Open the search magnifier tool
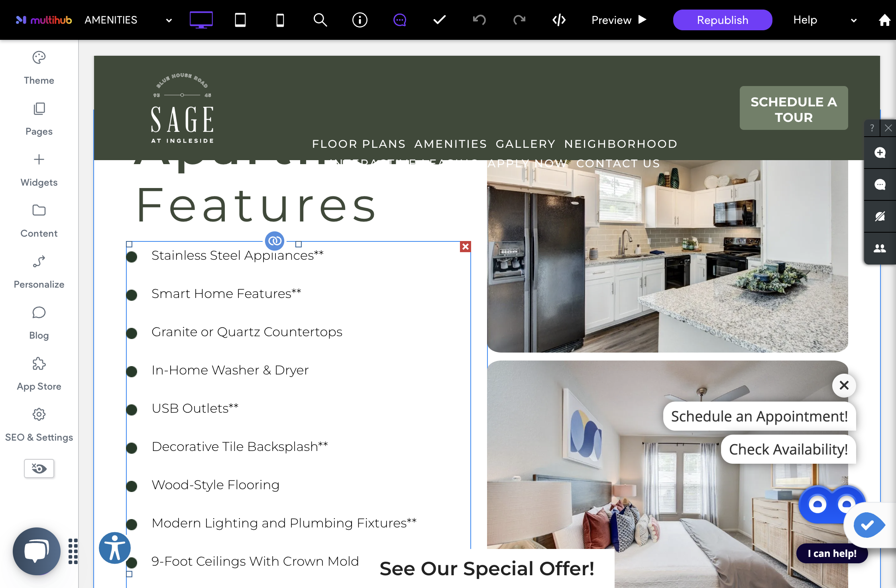This screenshot has height=588, width=896. 320,20
